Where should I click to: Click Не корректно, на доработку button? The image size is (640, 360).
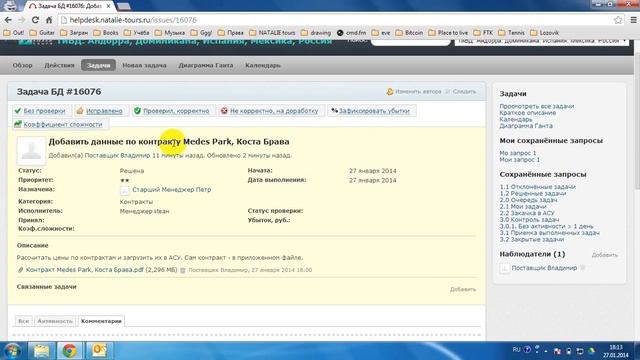pos(270,111)
